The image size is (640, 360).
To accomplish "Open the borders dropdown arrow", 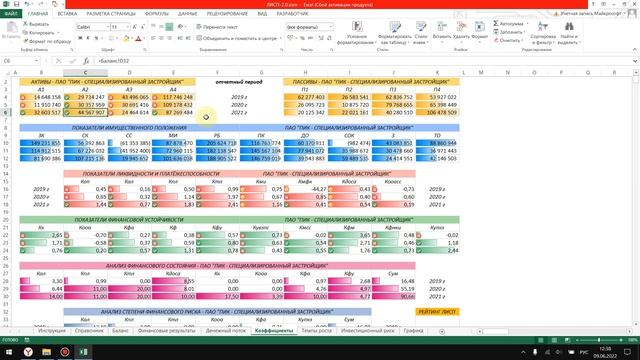I will (x=117, y=38).
